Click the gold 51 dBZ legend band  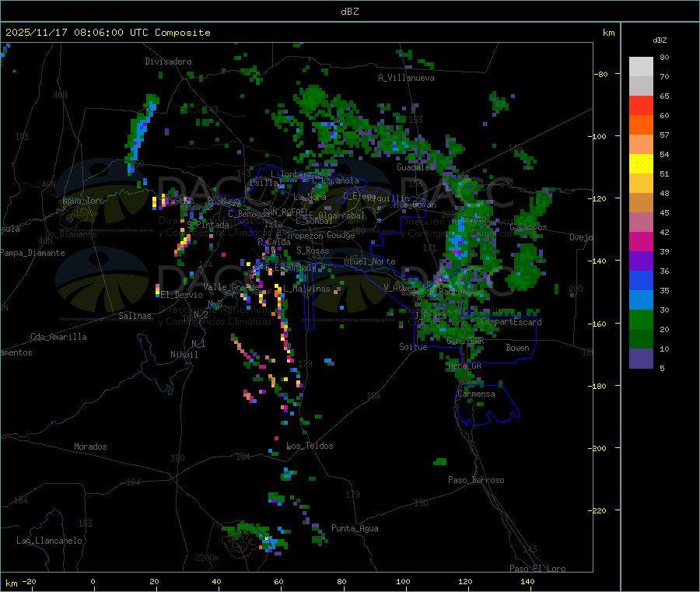pyautogui.click(x=641, y=183)
